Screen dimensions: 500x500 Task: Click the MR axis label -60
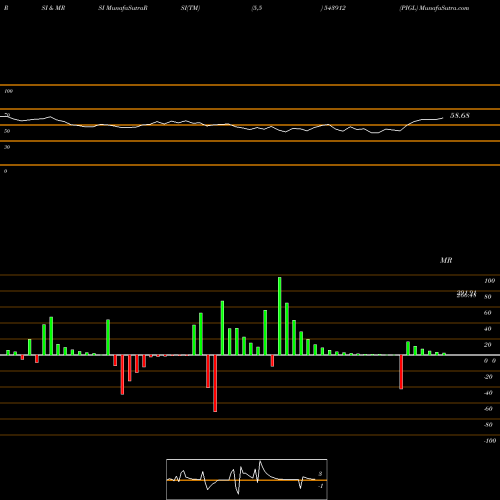[488, 409]
